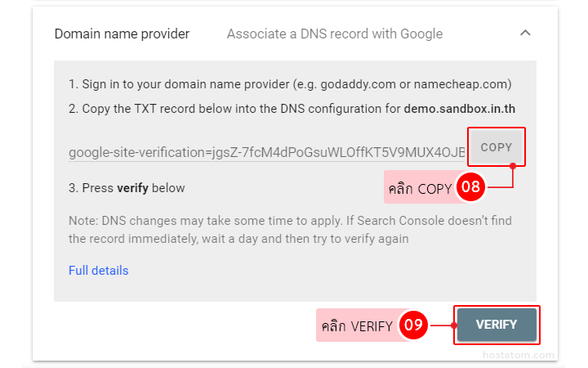Collapse the Domain name provider section chevron
Screen dimensions: 588x368
(x=525, y=34)
